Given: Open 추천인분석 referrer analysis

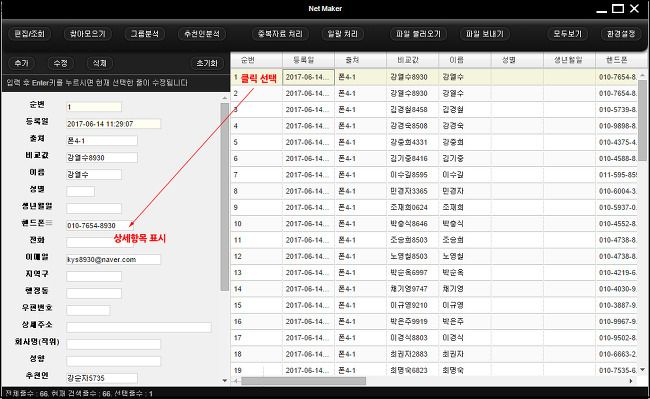Looking at the screenshot, I should pyautogui.click(x=202, y=34).
